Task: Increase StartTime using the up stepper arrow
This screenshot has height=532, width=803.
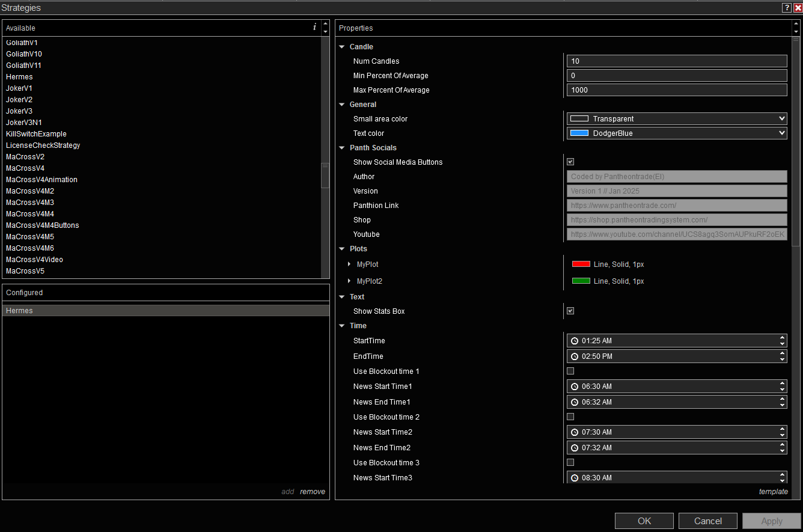Action: point(782,338)
